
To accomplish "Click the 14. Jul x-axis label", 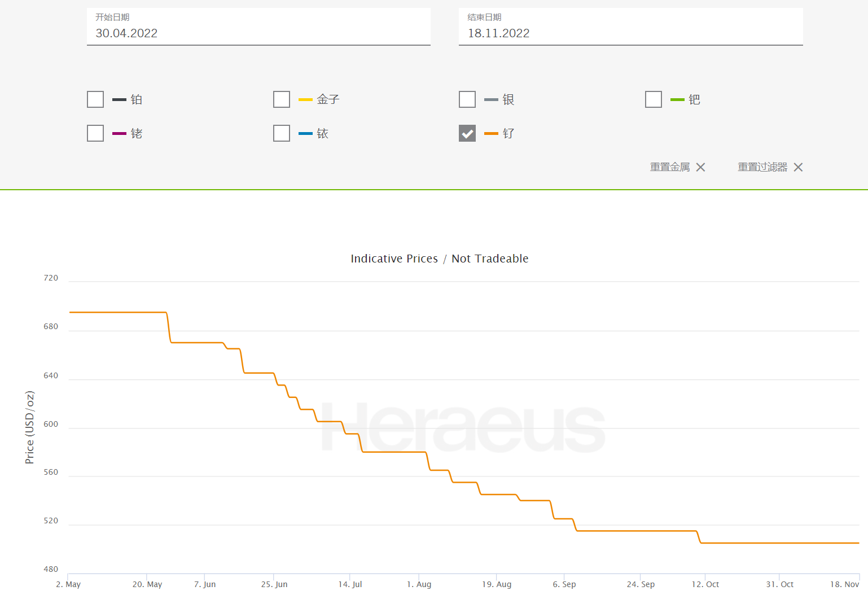I will click(350, 584).
